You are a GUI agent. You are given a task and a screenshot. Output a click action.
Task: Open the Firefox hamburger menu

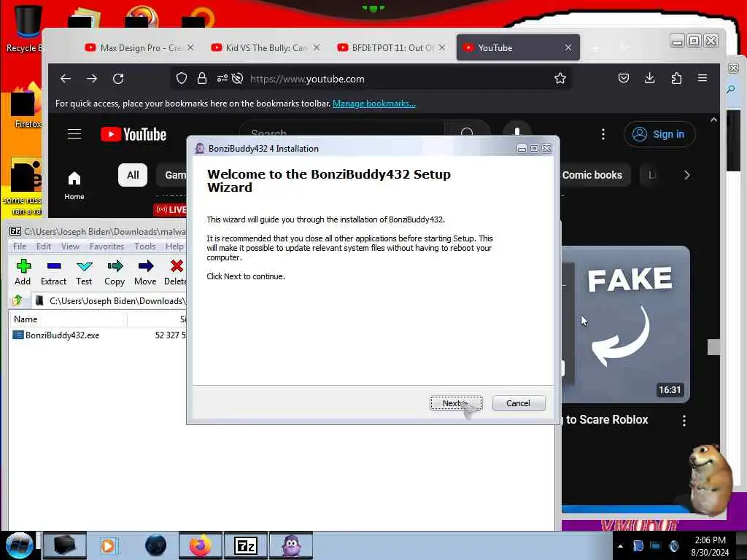(x=703, y=79)
